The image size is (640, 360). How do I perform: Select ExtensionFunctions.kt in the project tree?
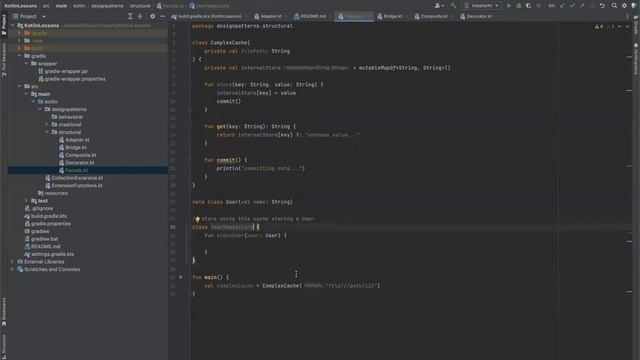(77, 185)
